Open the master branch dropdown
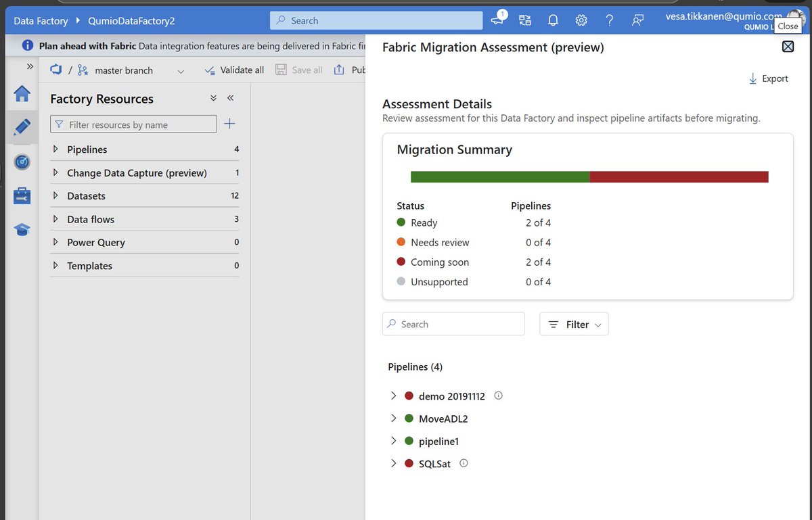Image resolution: width=812 pixels, height=520 pixels. tap(180, 70)
